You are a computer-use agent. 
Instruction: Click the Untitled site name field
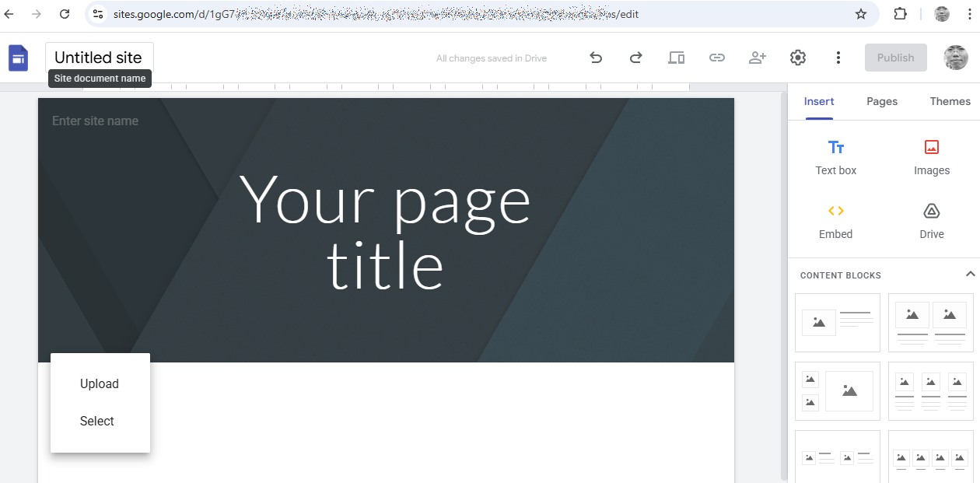click(99, 58)
